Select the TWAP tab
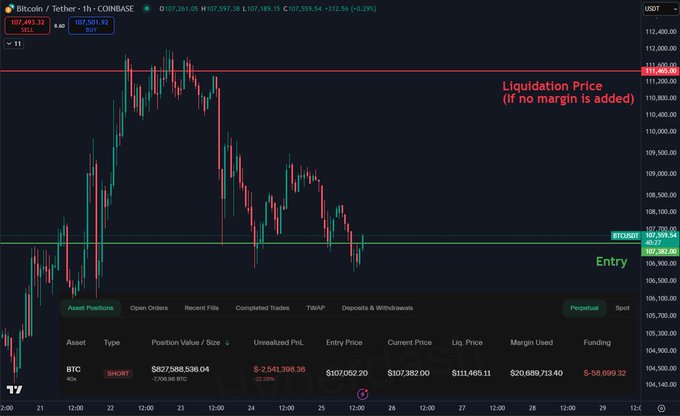Screen dimensions: 680x416 click(316, 308)
